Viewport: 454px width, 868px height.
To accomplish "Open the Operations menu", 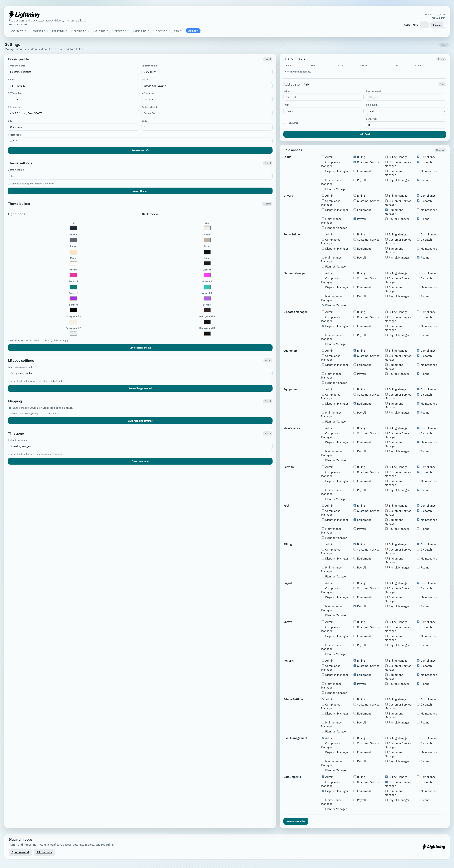I will [x=18, y=31].
